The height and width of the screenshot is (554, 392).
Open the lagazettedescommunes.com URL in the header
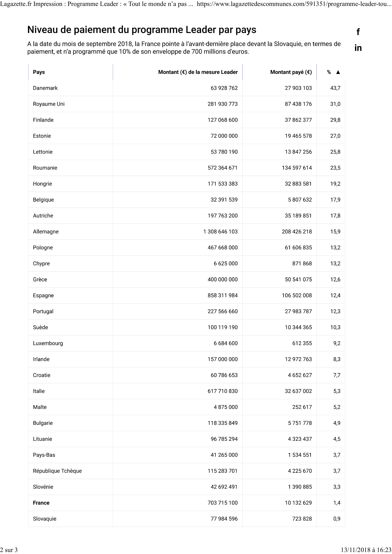(294, 4)
